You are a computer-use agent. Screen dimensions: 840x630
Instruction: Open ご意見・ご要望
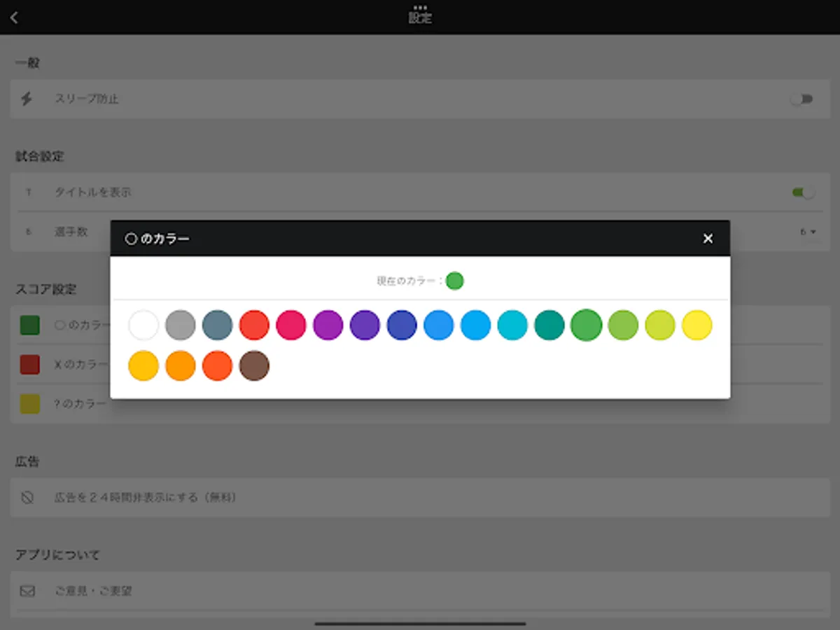click(420, 591)
